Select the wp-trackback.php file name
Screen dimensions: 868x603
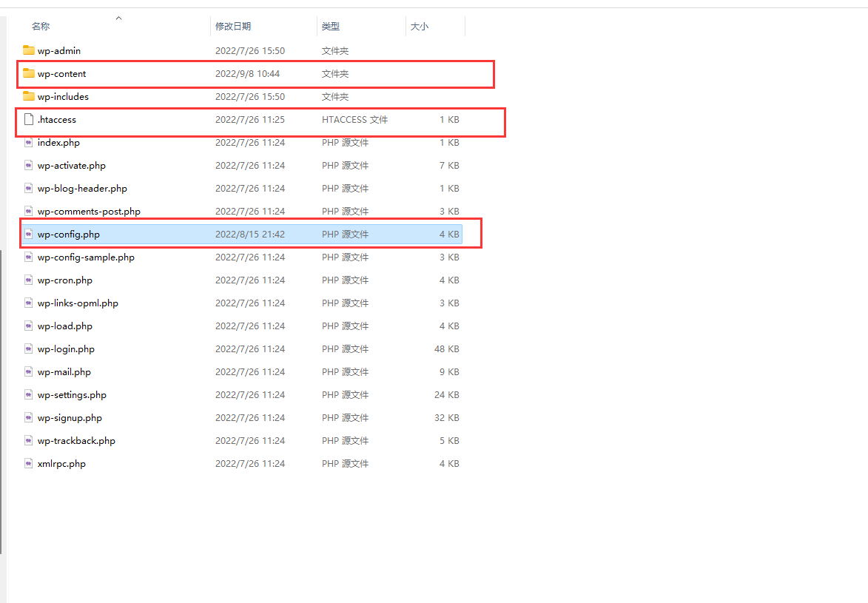[76, 441]
